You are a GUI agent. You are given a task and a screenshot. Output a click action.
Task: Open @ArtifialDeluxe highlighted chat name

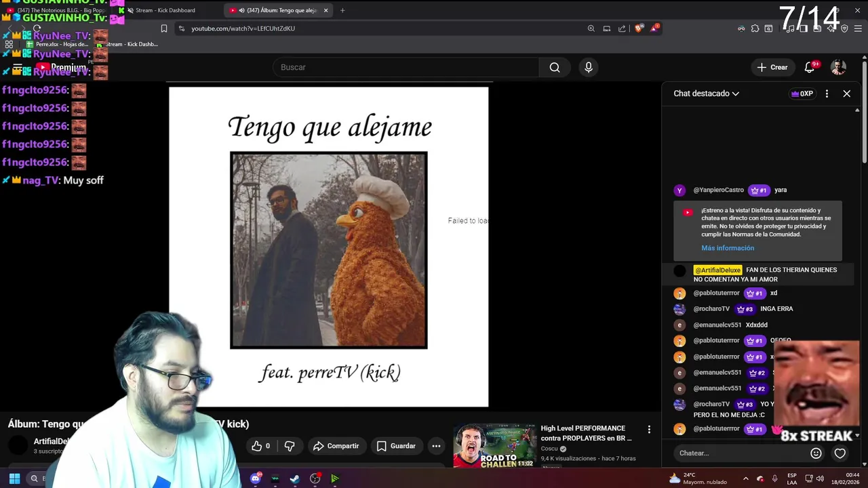717,270
